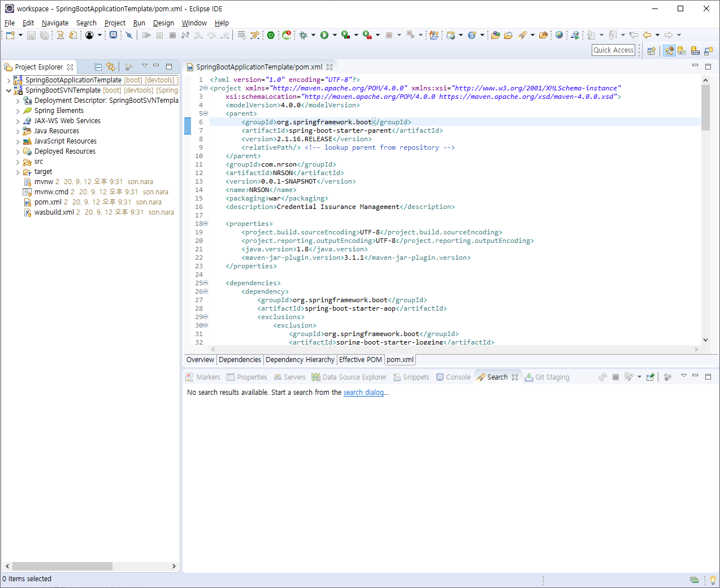Viewport: 720px width, 588px height.
Task: Open the Window menu
Action: [194, 23]
